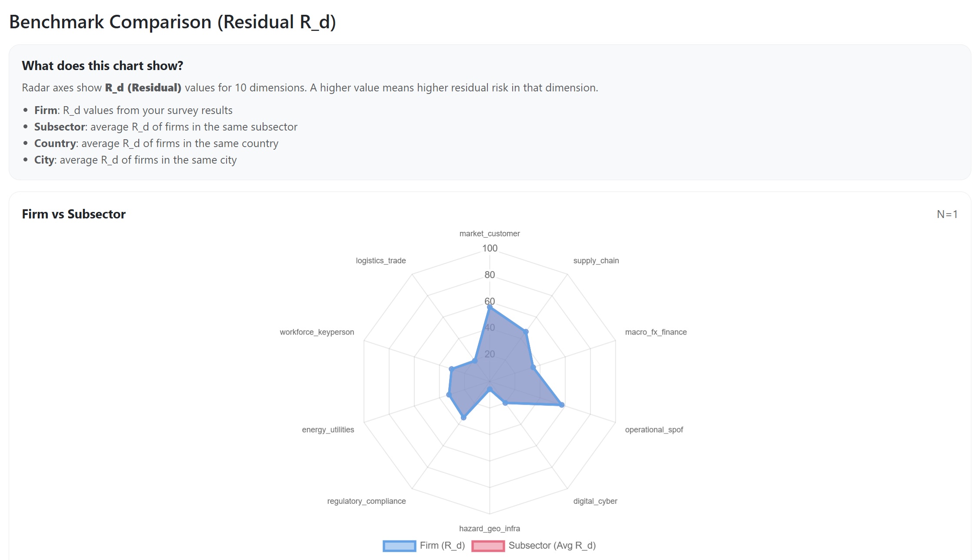980x560 pixels.
Task: Click the digital_cyber data point
Action: [x=505, y=403]
